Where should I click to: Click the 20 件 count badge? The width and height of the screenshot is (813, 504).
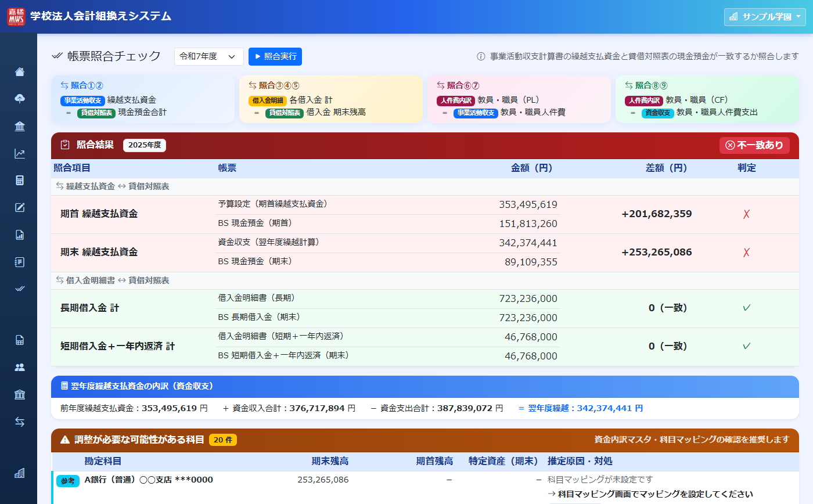click(x=223, y=440)
